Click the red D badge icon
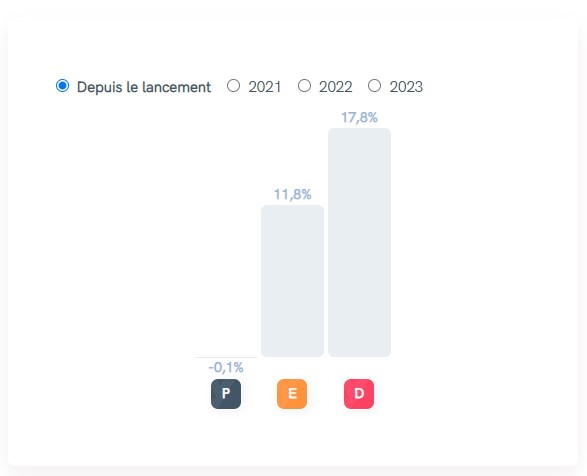Image resolution: width=587 pixels, height=476 pixels. [x=359, y=394]
